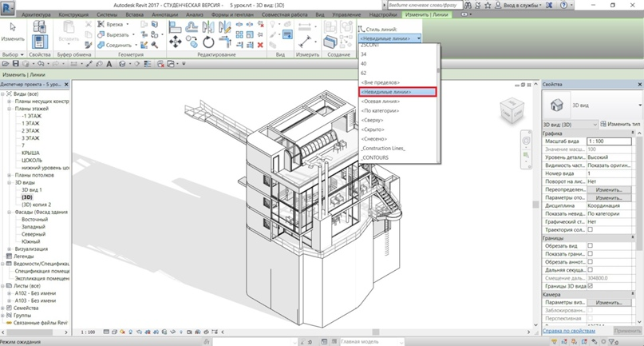Open the Стиль линий dropdown arrow
This screenshot has height=346, width=644.
[x=418, y=38]
